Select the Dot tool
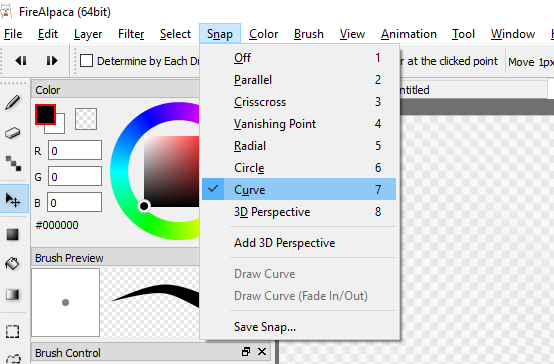The height and width of the screenshot is (364, 554). pyautogui.click(x=13, y=163)
